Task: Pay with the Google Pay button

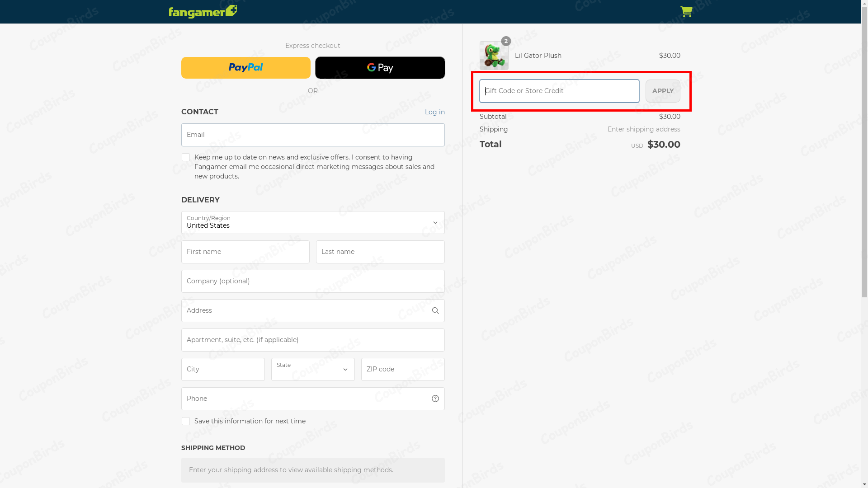Action: tap(380, 68)
